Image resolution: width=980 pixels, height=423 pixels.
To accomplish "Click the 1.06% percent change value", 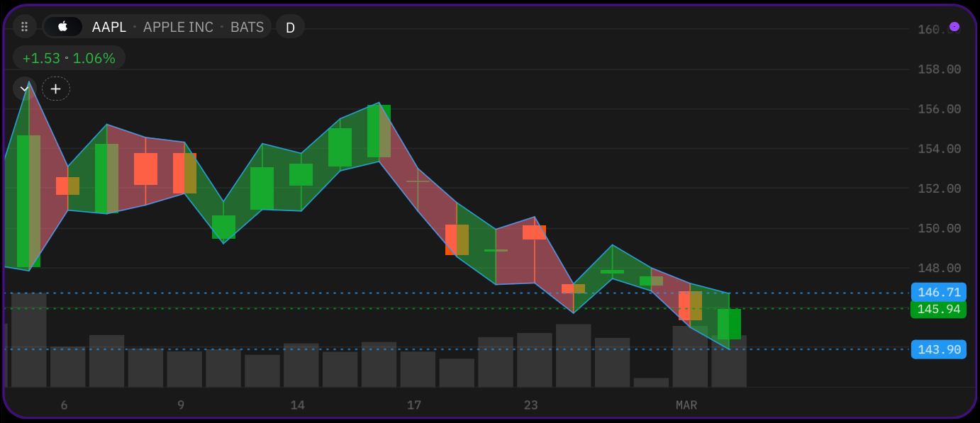I will click(94, 58).
